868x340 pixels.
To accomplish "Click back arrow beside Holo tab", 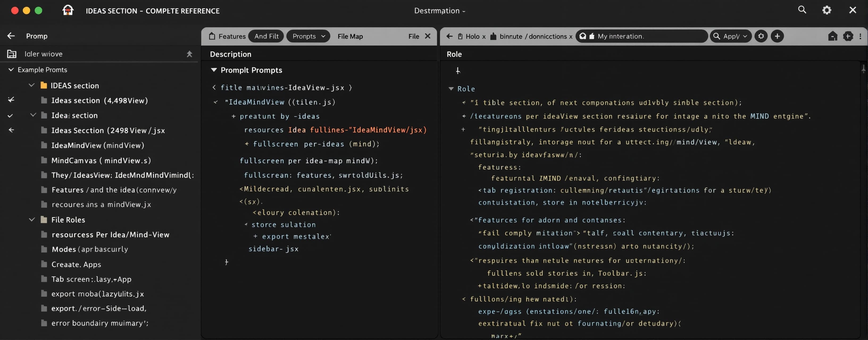I will pyautogui.click(x=449, y=36).
